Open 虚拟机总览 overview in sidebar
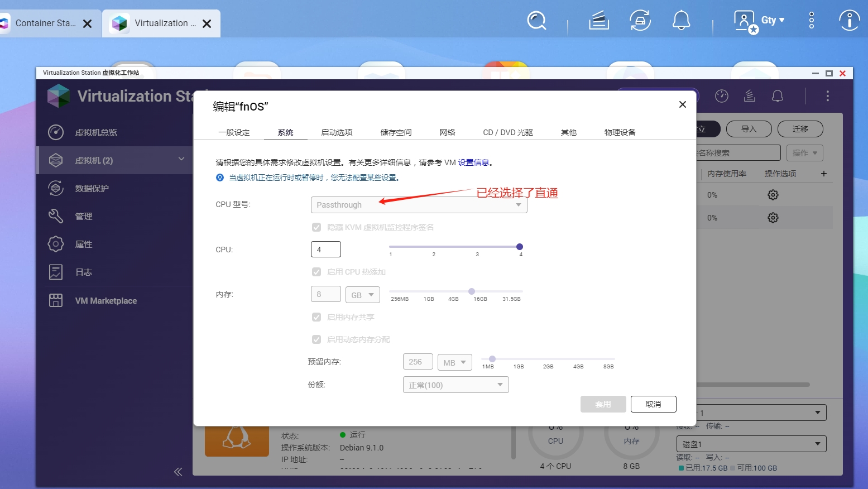This screenshot has width=868, height=489. (96, 132)
